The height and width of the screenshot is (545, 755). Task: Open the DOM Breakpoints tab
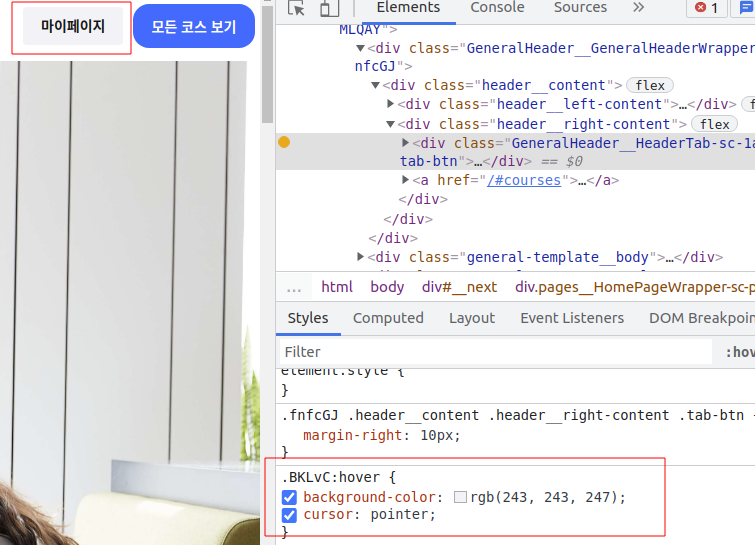coord(702,318)
